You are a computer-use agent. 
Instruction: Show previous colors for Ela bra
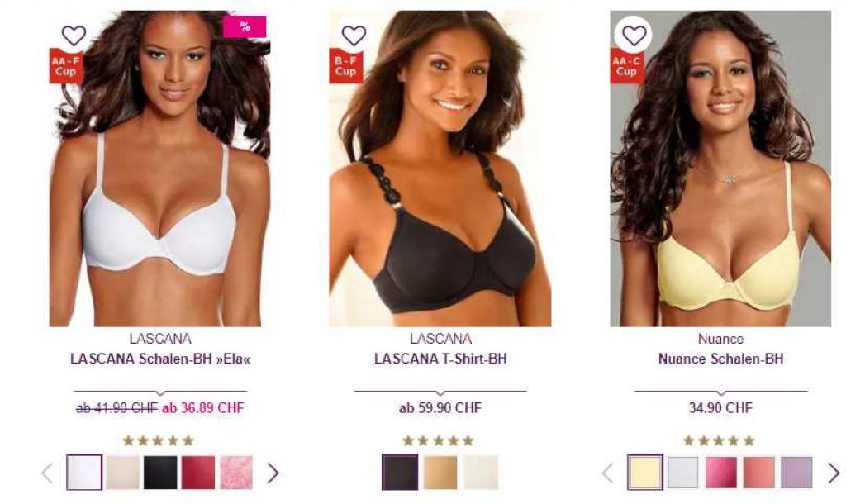click(47, 473)
